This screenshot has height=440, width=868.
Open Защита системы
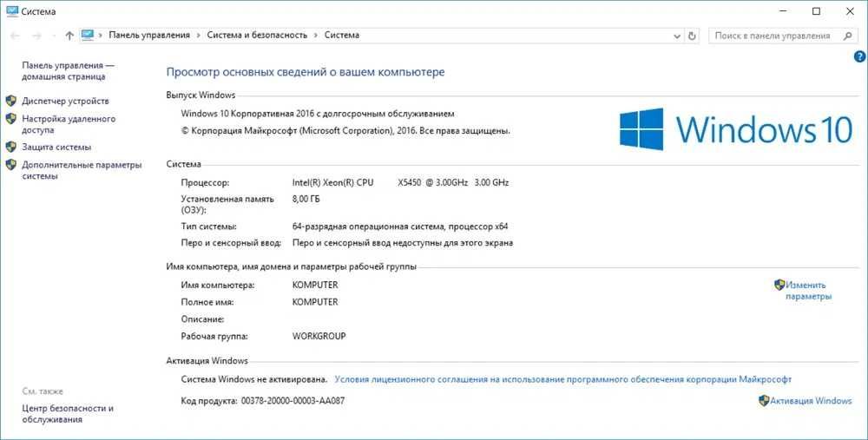pyautogui.click(x=56, y=148)
